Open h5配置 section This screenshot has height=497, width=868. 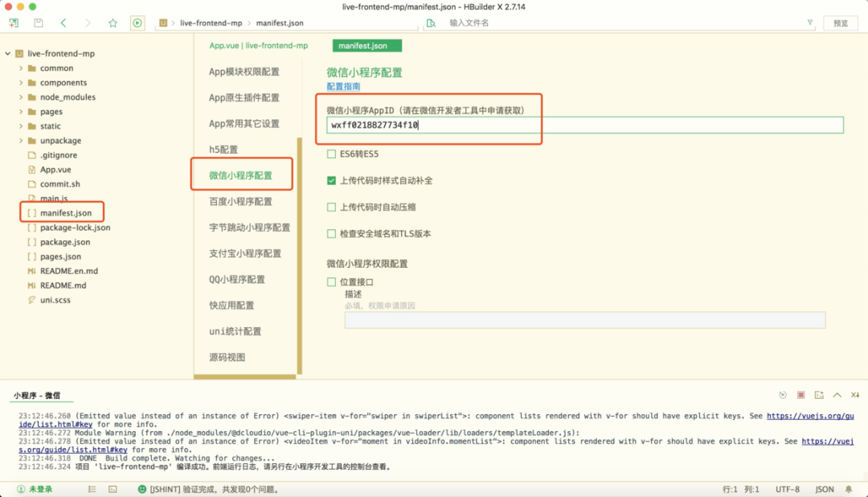[x=223, y=150]
